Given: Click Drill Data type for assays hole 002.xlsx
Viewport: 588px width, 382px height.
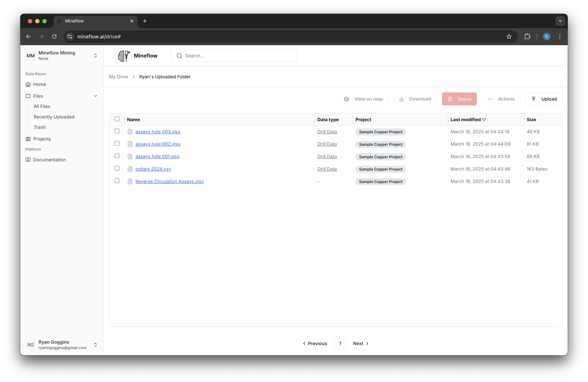Looking at the screenshot, I should tap(327, 144).
